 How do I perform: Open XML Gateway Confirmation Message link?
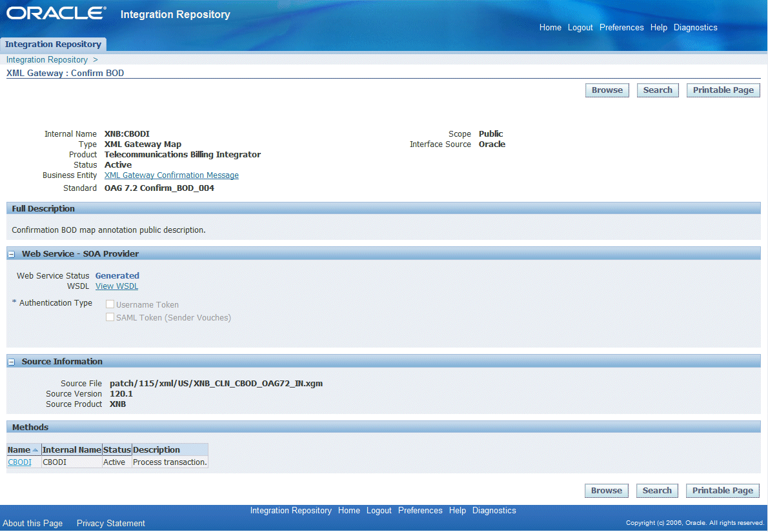pyautogui.click(x=172, y=175)
